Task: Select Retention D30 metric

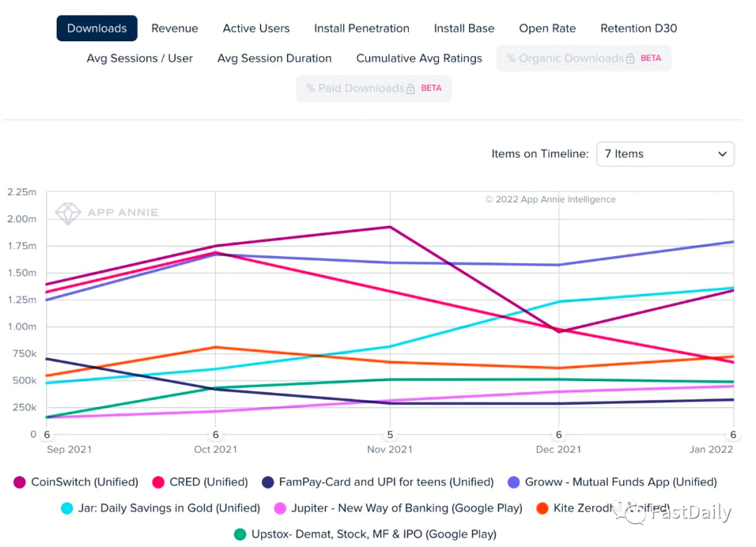Action: [x=638, y=29]
